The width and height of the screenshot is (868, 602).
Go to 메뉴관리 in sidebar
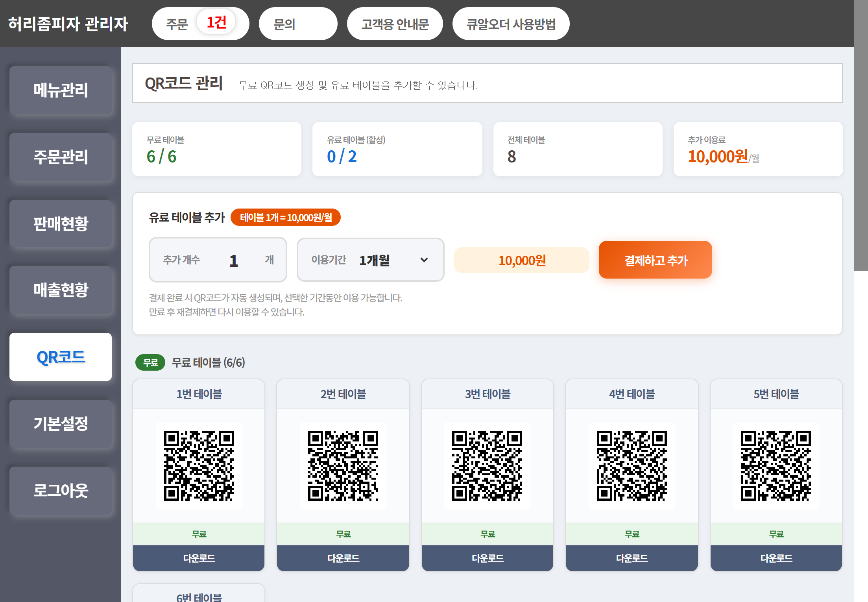(61, 90)
